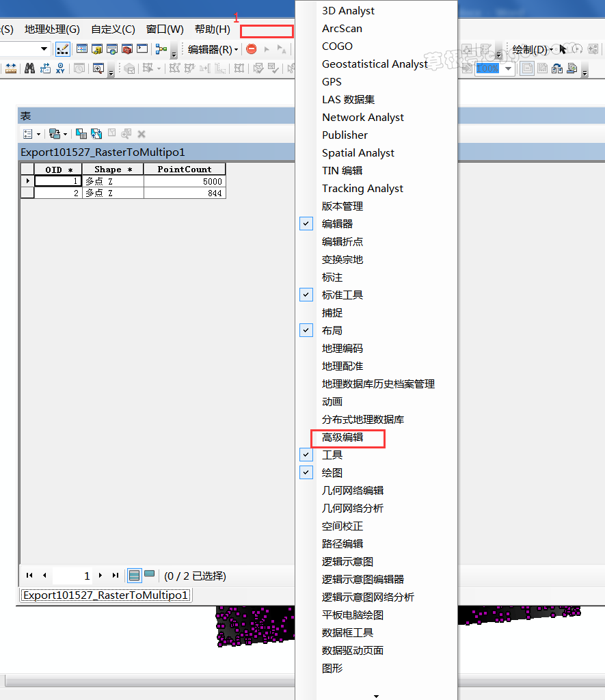
Task: Open the ArcToolbox red toolbox icon
Action: tap(127, 49)
